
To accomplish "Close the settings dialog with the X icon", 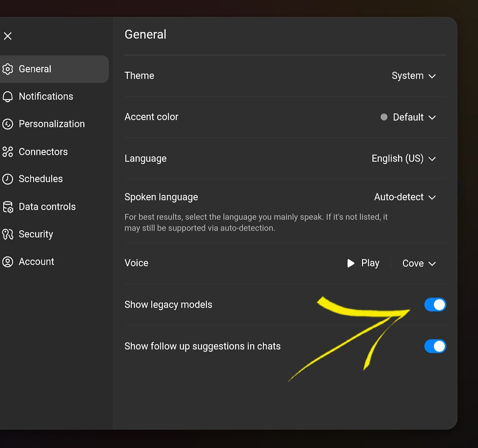I will [8, 36].
